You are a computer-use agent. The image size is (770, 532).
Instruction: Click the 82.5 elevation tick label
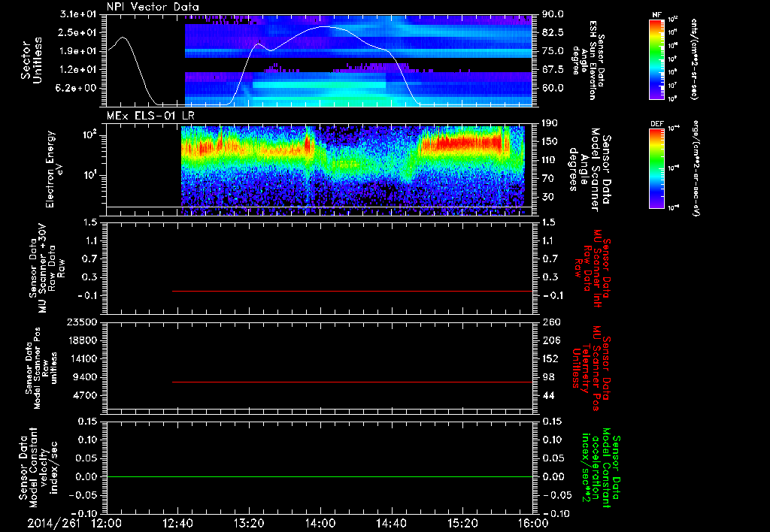(553, 32)
